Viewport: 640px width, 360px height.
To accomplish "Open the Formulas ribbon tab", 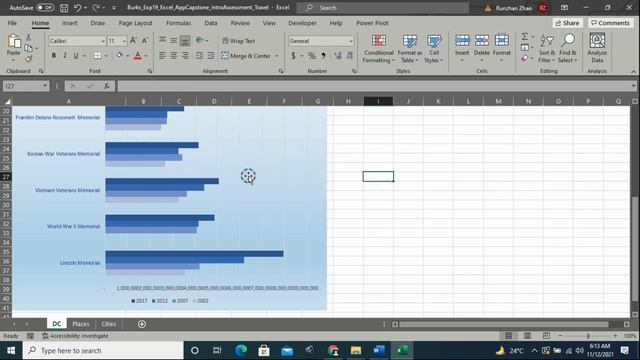I will pos(178,23).
